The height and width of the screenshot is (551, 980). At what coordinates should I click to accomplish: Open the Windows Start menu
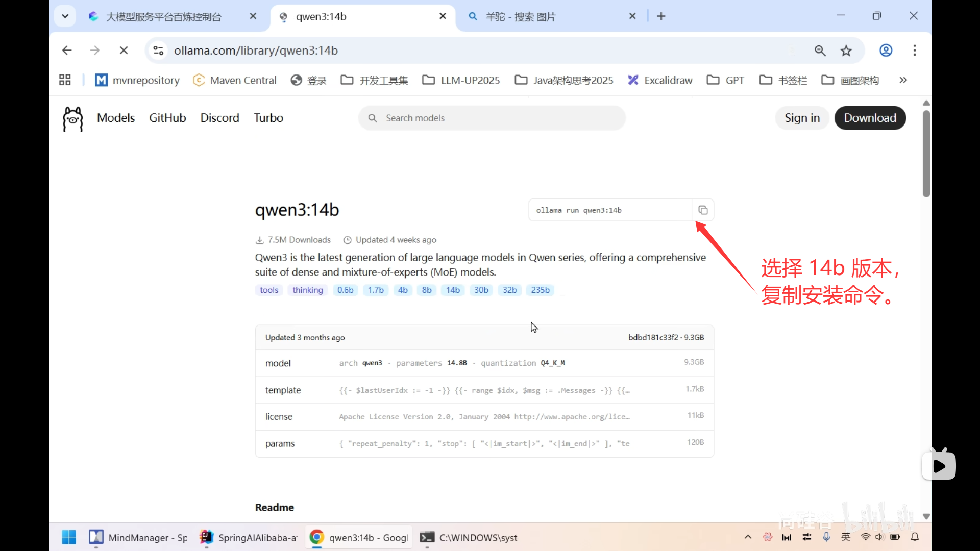pos(69,537)
